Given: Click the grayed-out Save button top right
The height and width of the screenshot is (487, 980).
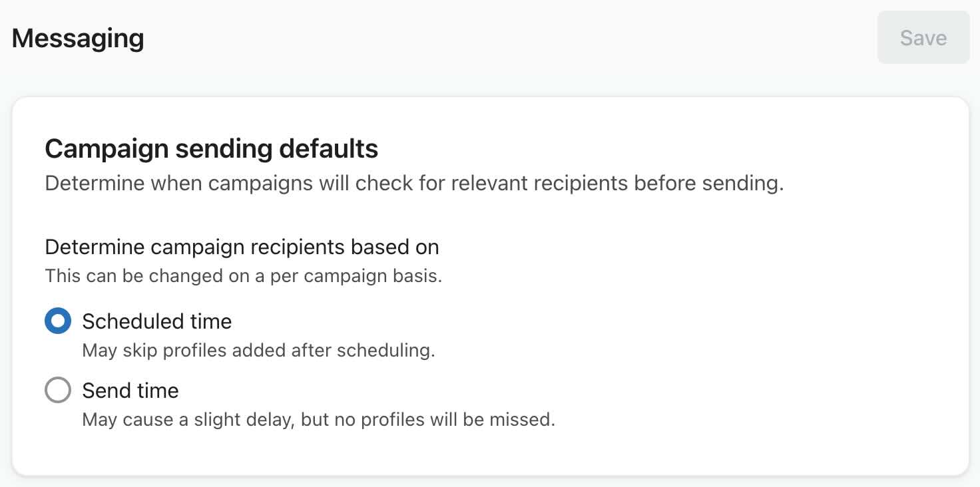Looking at the screenshot, I should click(922, 37).
